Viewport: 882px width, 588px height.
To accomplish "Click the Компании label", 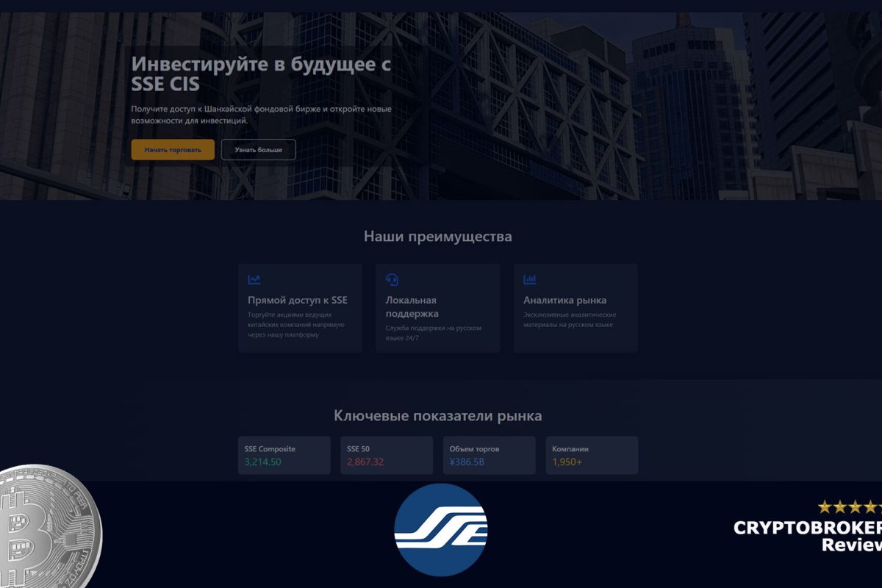I will [570, 449].
